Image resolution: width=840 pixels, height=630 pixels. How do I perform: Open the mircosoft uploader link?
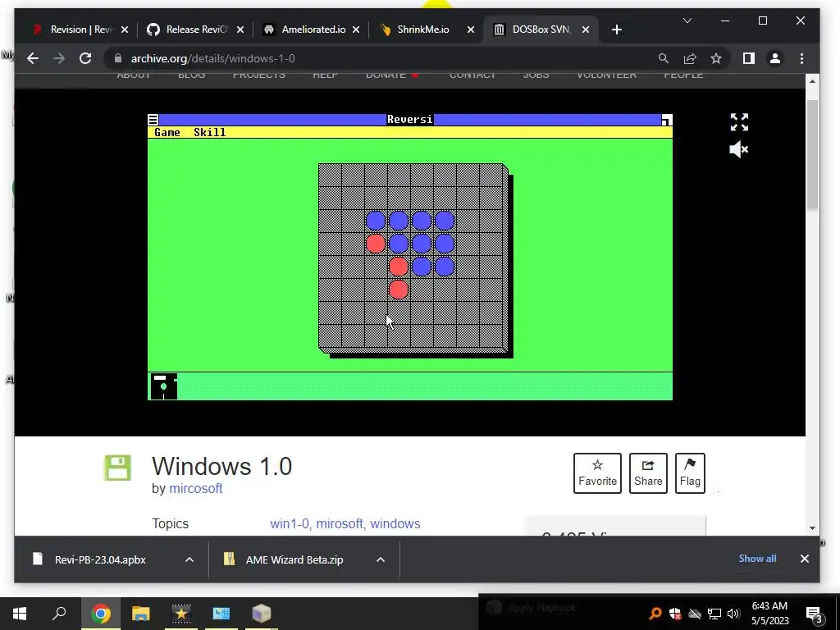pos(195,489)
